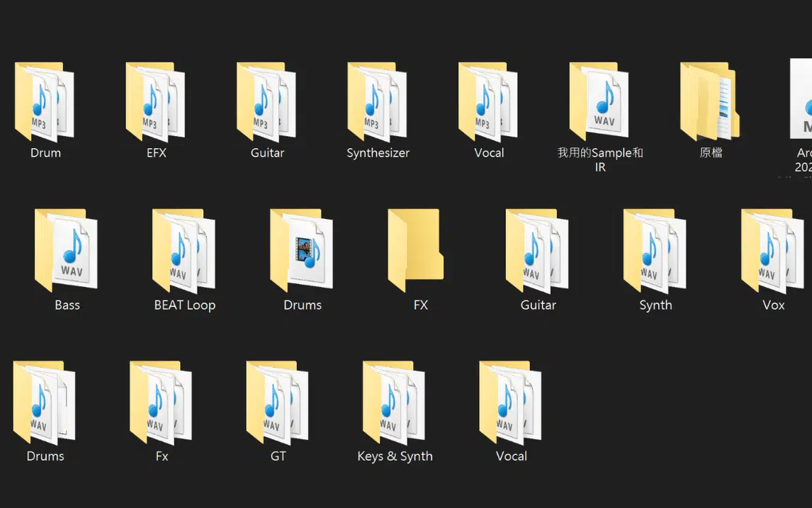Click the "Synth" name label
Viewport: 812px width, 508px height.
tap(655, 305)
